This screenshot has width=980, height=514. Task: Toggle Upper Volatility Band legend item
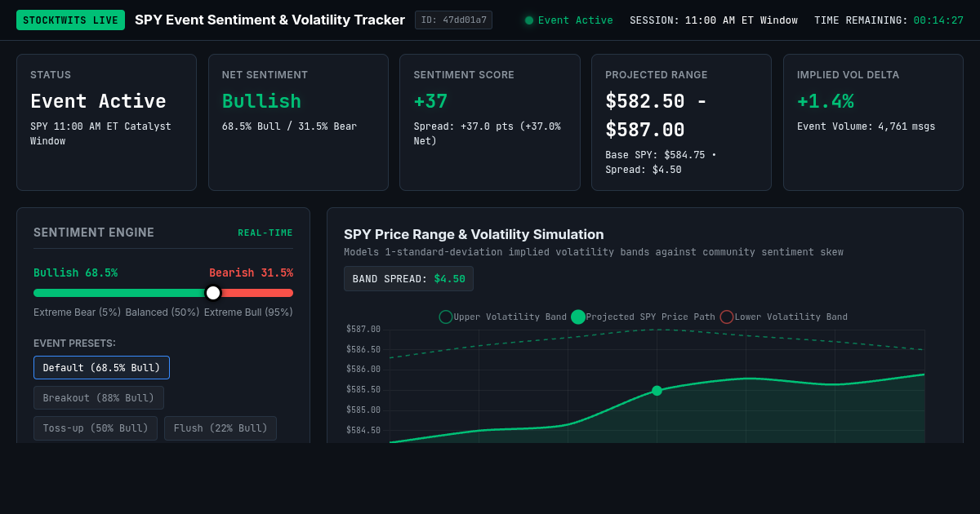503,317
